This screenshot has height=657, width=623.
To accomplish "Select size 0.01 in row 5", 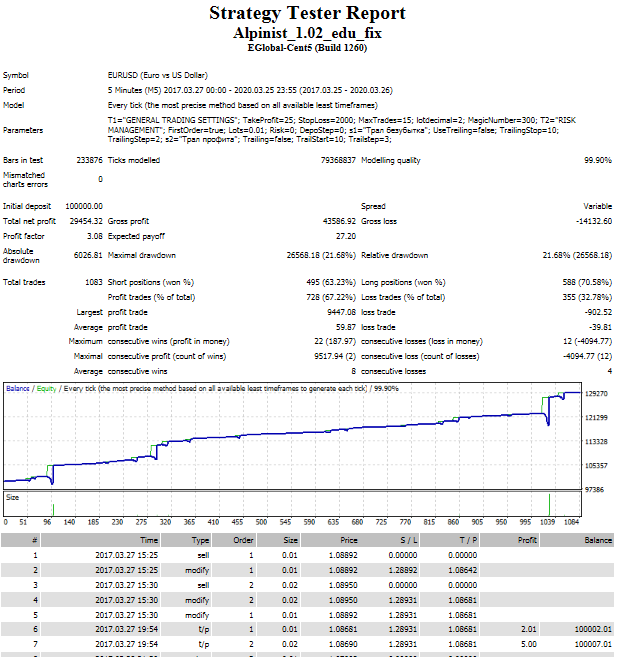I will (290, 616).
